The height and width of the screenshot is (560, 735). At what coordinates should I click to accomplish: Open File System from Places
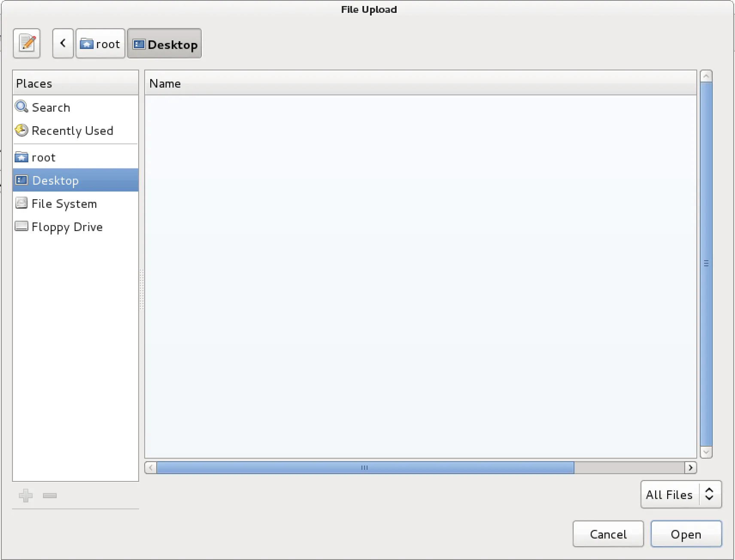(64, 204)
